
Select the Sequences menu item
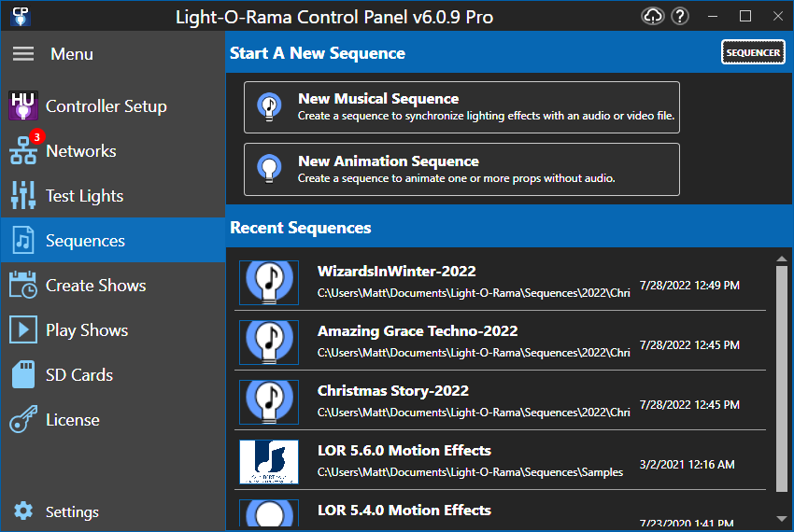pyautogui.click(x=113, y=240)
